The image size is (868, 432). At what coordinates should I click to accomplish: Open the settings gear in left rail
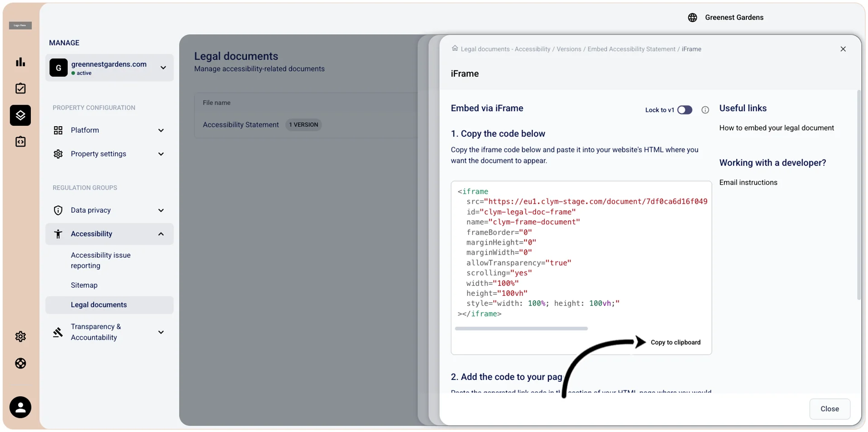pos(20,337)
